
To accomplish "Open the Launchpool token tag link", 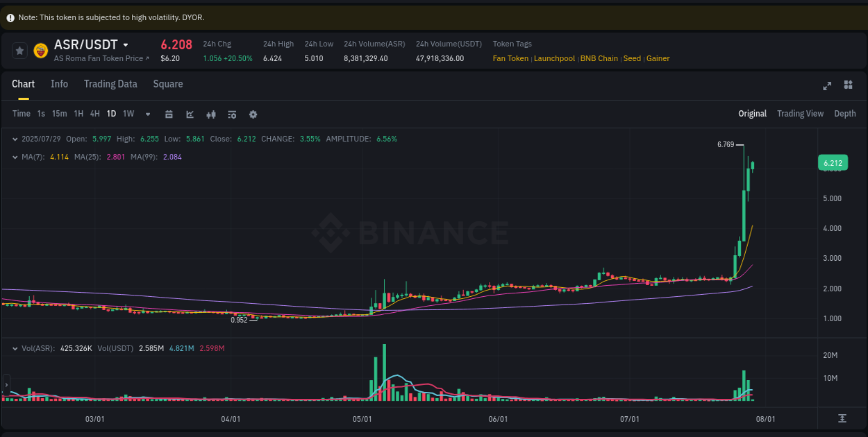I will [x=554, y=58].
